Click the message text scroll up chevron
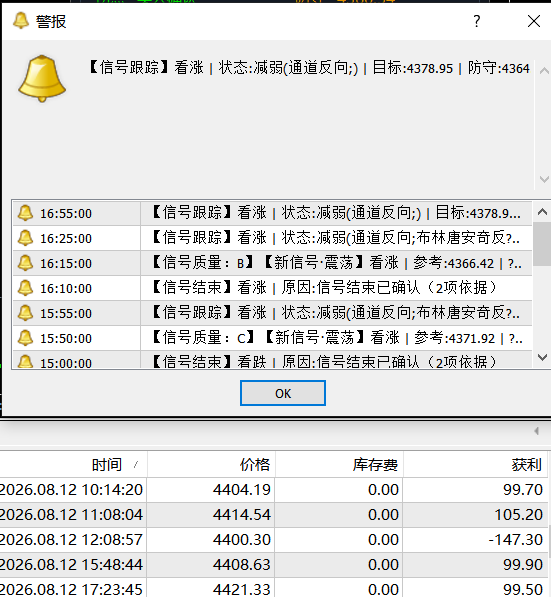The height and width of the screenshot is (597, 551). tap(544, 71)
